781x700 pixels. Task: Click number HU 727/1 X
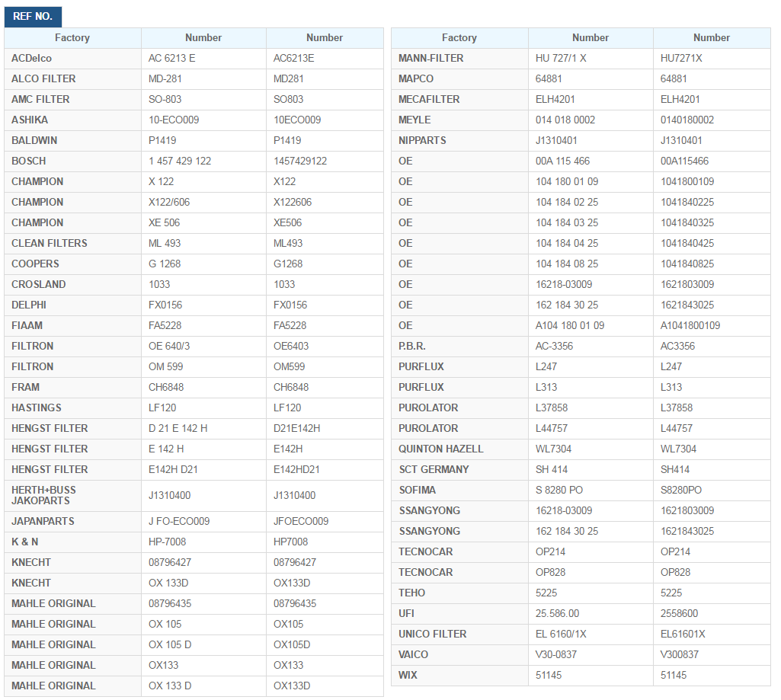(561, 58)
